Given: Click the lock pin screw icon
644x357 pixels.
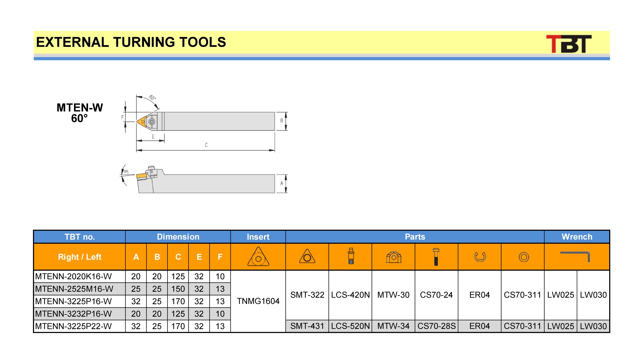Looking at the screenshot, I should [351, 256].
